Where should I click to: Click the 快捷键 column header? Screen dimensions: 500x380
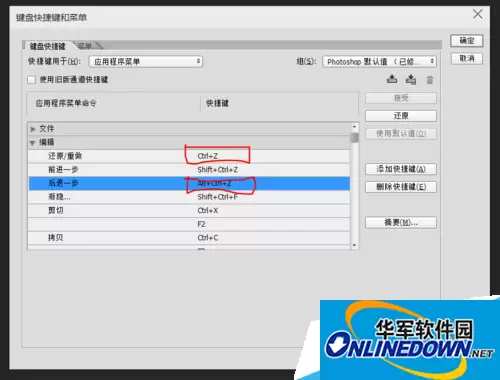pyautogui.click(x=217, y=103)
